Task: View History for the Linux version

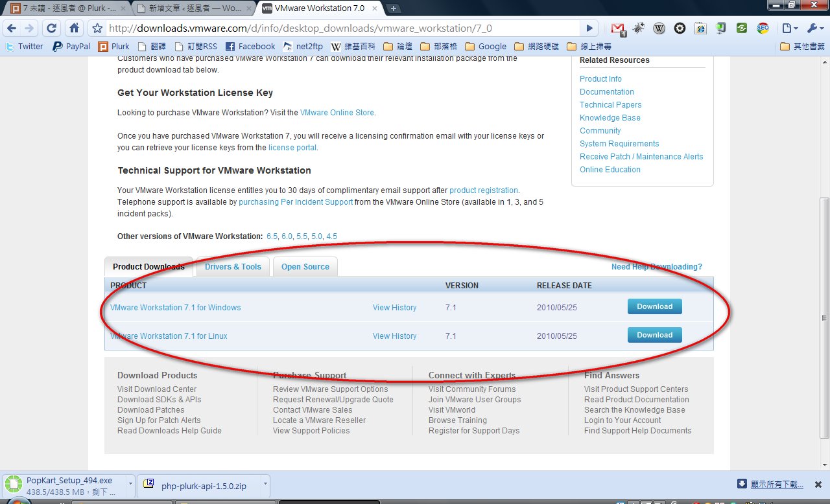Action: [x=394, y=336]
